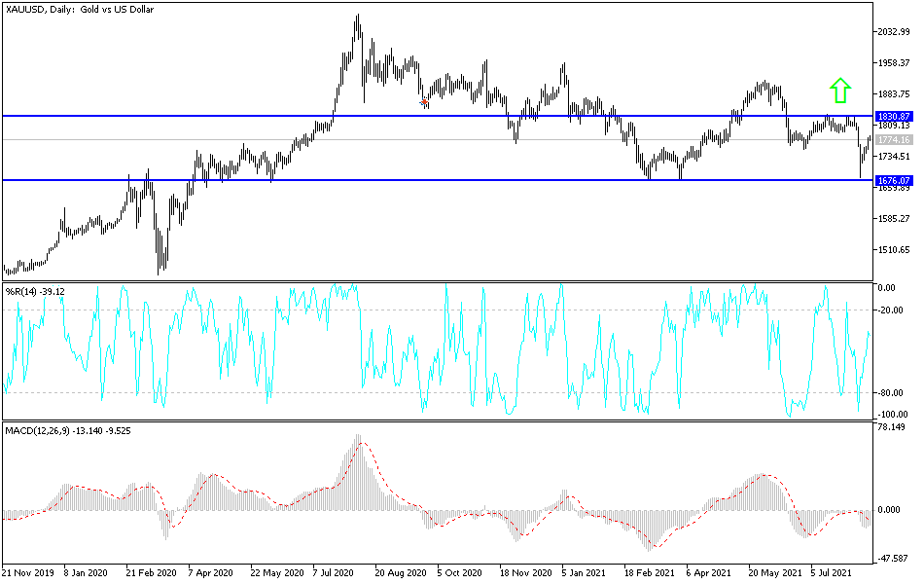Click the 7 Jul 2020 date label
Screen dimensions: 924x584
(x=333, y=572)
